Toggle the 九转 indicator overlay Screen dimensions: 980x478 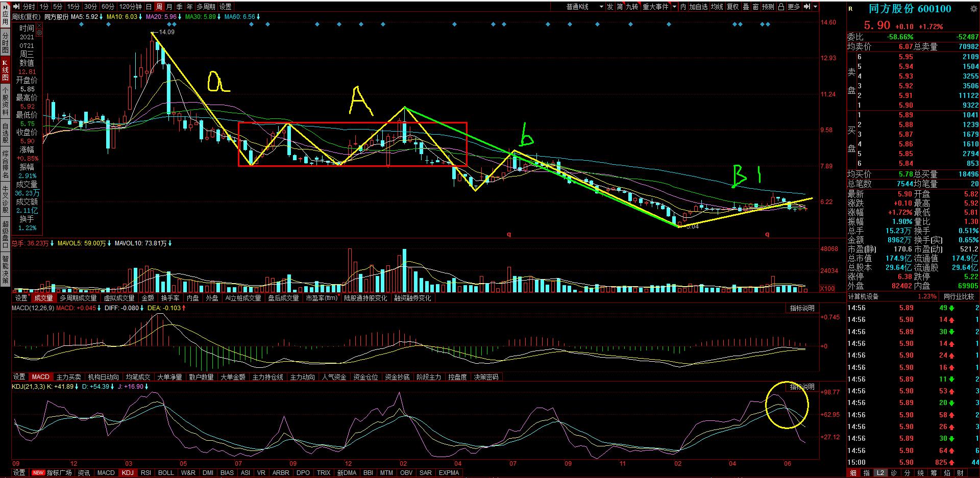tap(632, 7)
